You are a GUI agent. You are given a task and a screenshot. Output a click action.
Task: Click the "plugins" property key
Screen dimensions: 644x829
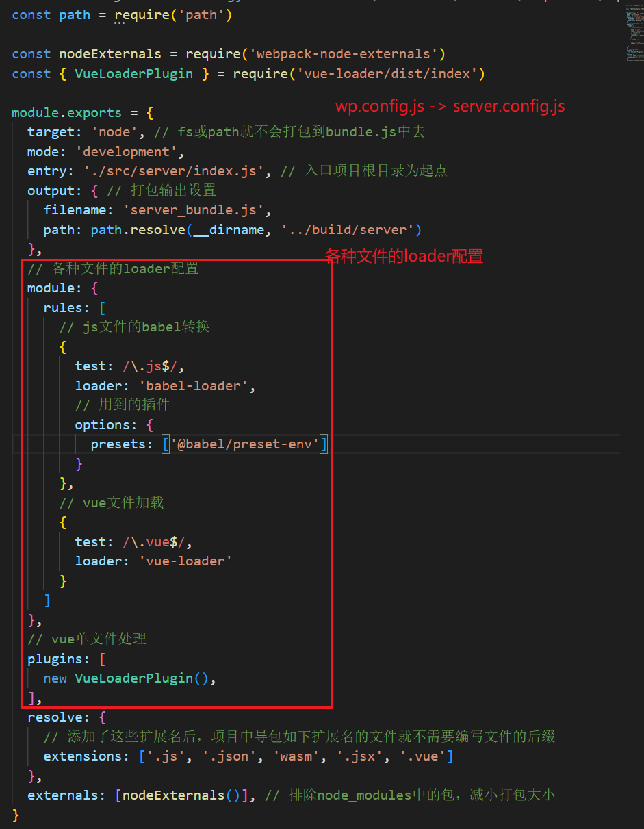tap(55, 659)
